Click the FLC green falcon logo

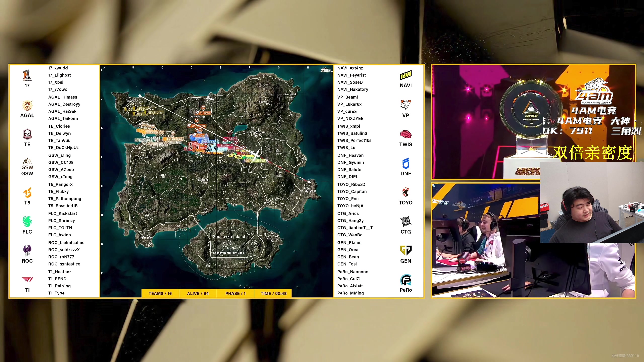click(x=27, y=221)
